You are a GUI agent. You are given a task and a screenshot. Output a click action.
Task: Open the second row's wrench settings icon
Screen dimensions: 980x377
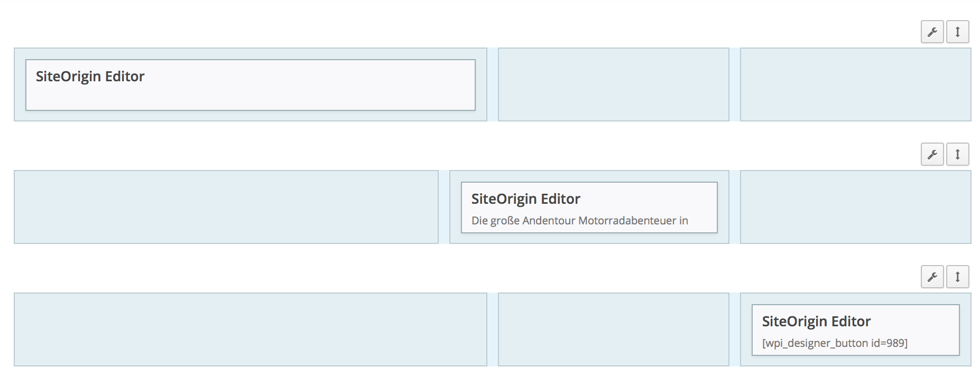coord(932,154)
